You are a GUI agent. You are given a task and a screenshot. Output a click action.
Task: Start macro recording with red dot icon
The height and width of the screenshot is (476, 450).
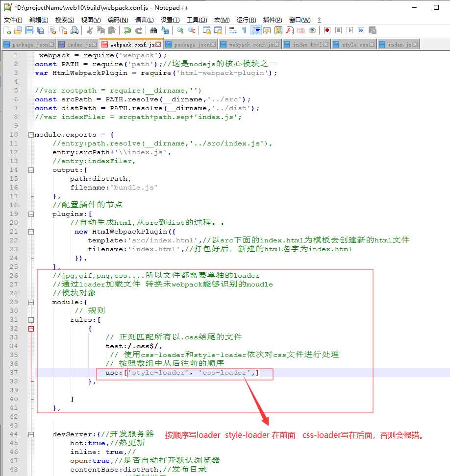click(327, 30)
